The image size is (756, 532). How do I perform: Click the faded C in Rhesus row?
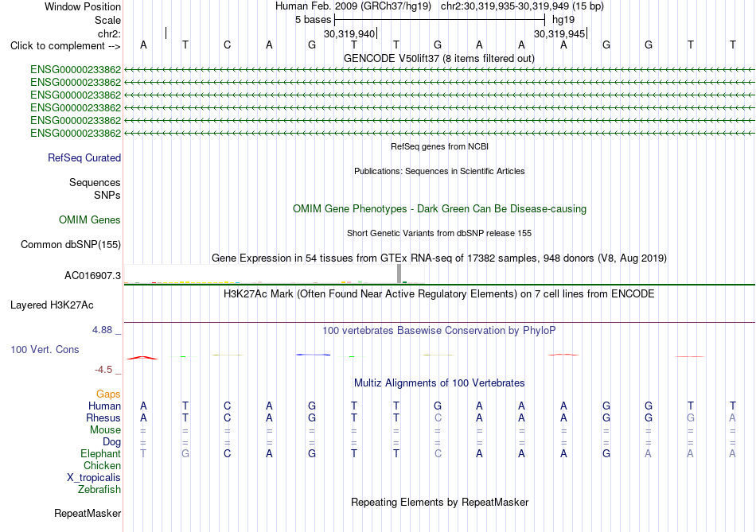pyautogui.click(x=438, y=417)
